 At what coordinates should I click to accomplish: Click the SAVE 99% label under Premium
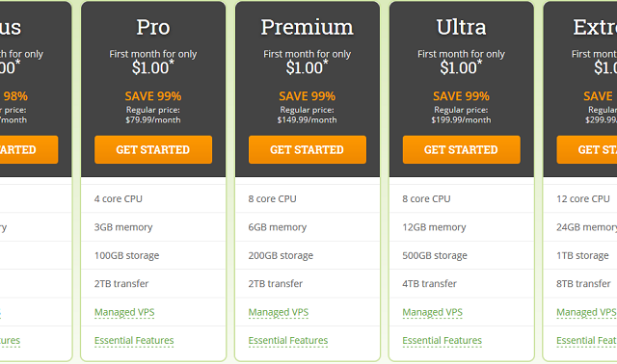pyautogui.click(x=308, y=96)
